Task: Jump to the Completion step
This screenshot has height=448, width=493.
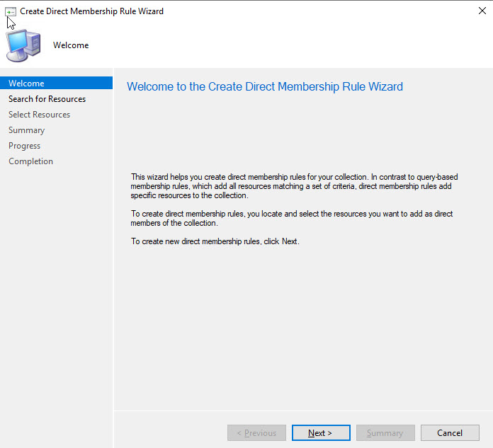Action: click(x=30, y=161)
